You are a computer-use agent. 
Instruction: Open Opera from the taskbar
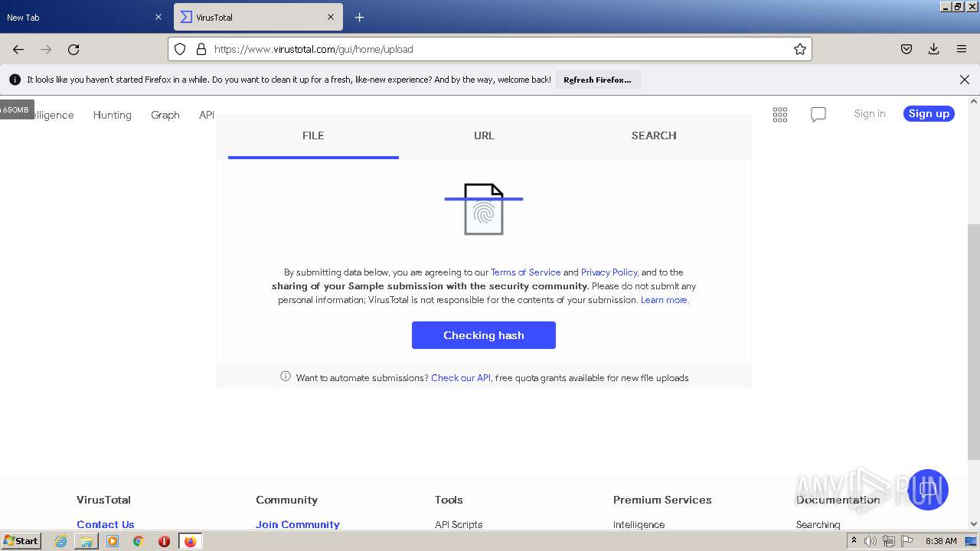164,541
